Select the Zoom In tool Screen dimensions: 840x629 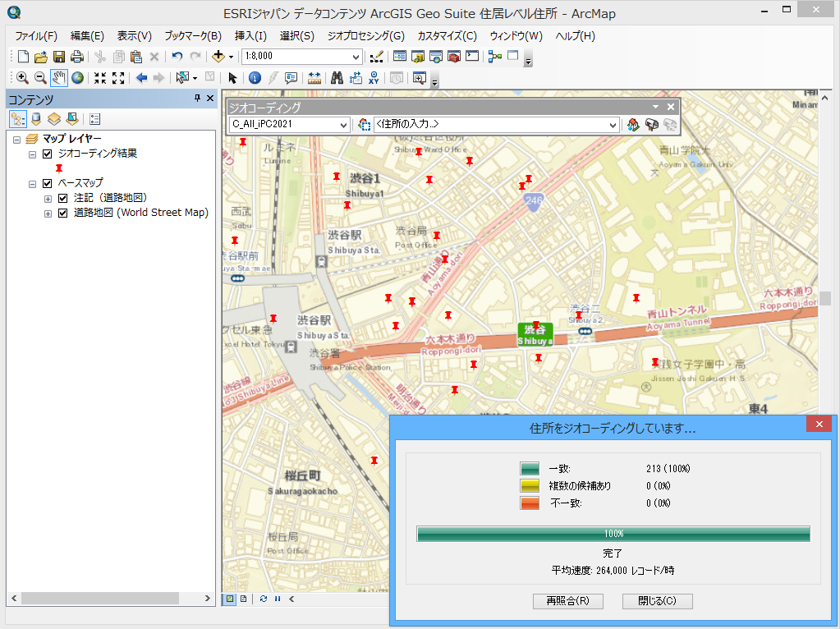[x=22, y=78]
